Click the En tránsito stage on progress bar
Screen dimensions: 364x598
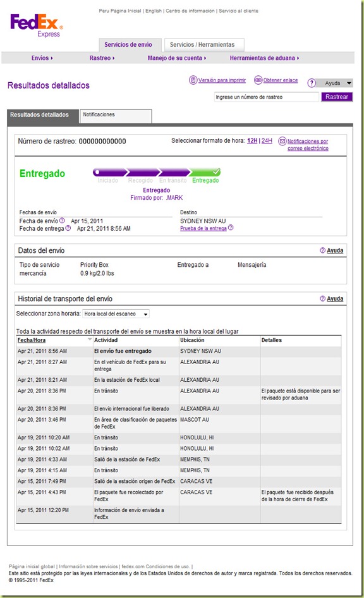point(173,180)
